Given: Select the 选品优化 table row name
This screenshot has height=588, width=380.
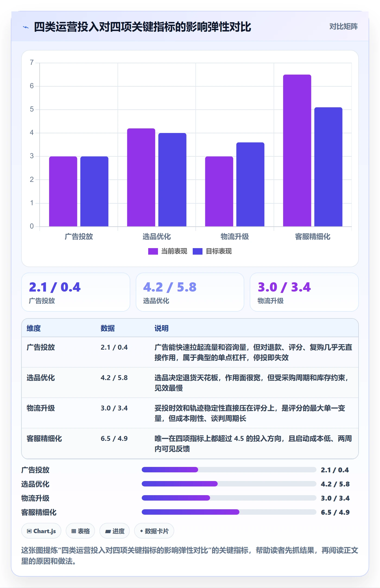Looking at the screenshot, I should 41,378.
